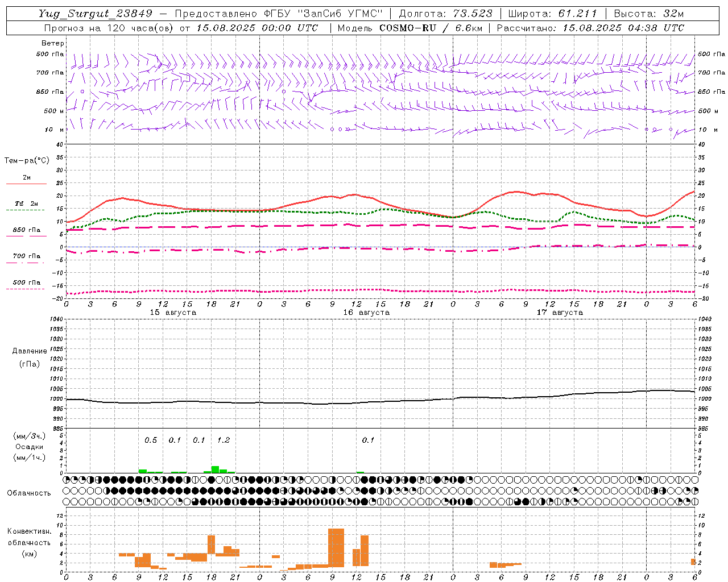Click the dashed line sample under Td 2м
The image size is (728, 582).
click(25, 210)
